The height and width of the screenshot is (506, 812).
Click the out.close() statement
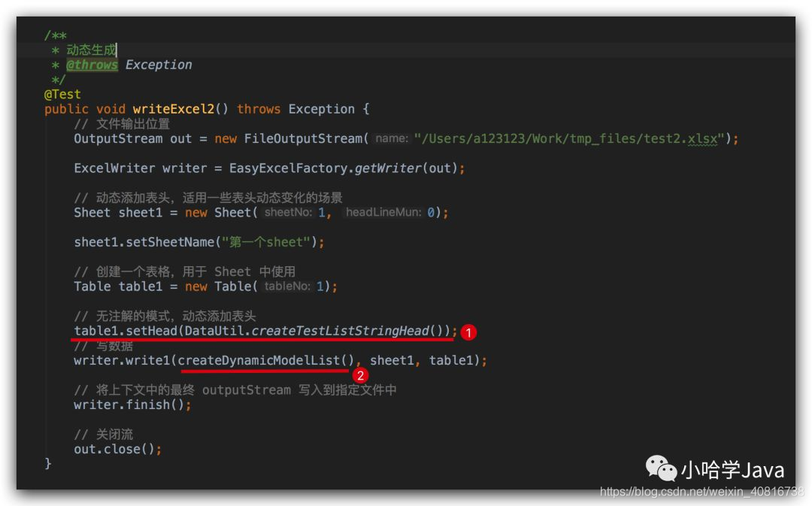click(118, 449)
